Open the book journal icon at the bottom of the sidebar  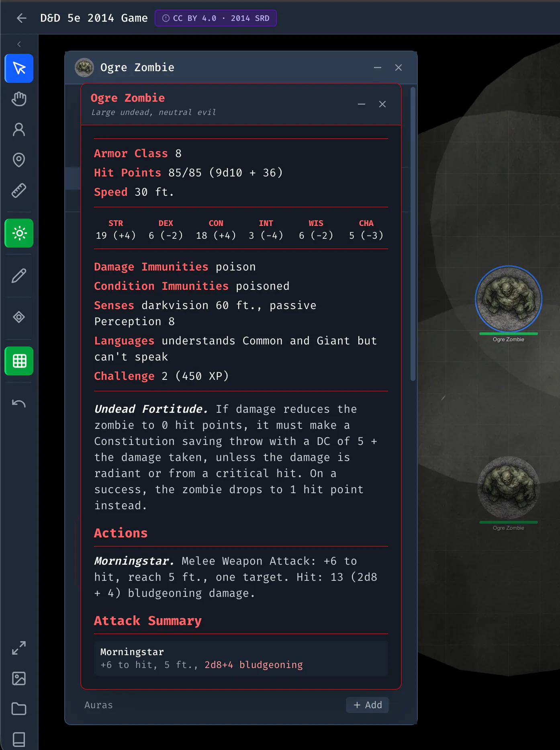[19, 740]
